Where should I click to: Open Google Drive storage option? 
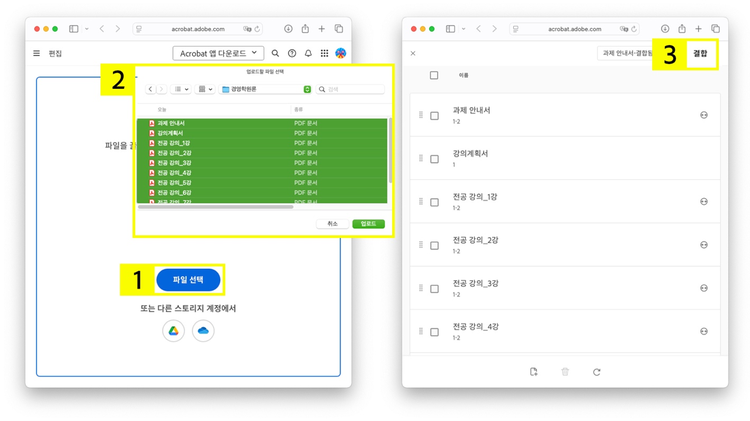[173, 331]
